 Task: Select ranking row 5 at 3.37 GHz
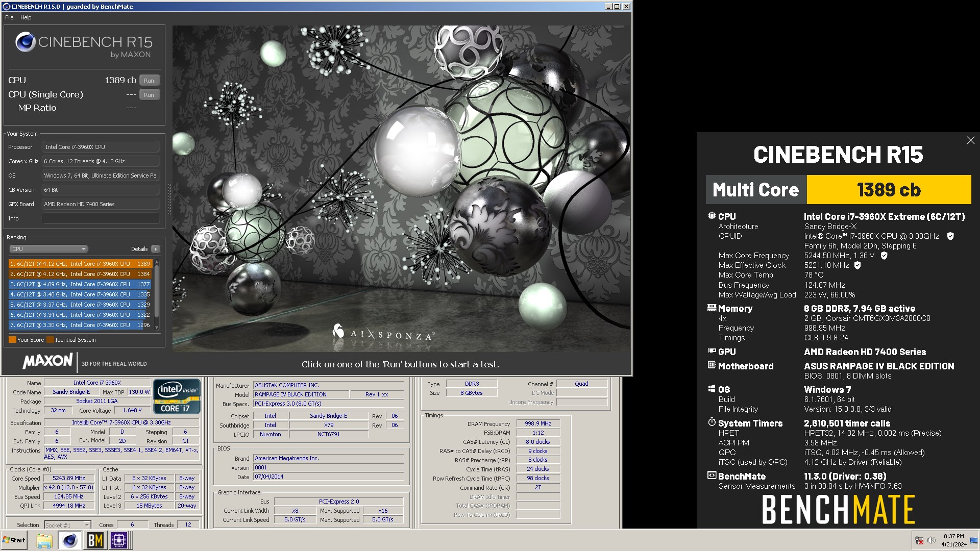click(x=80, y=305)
